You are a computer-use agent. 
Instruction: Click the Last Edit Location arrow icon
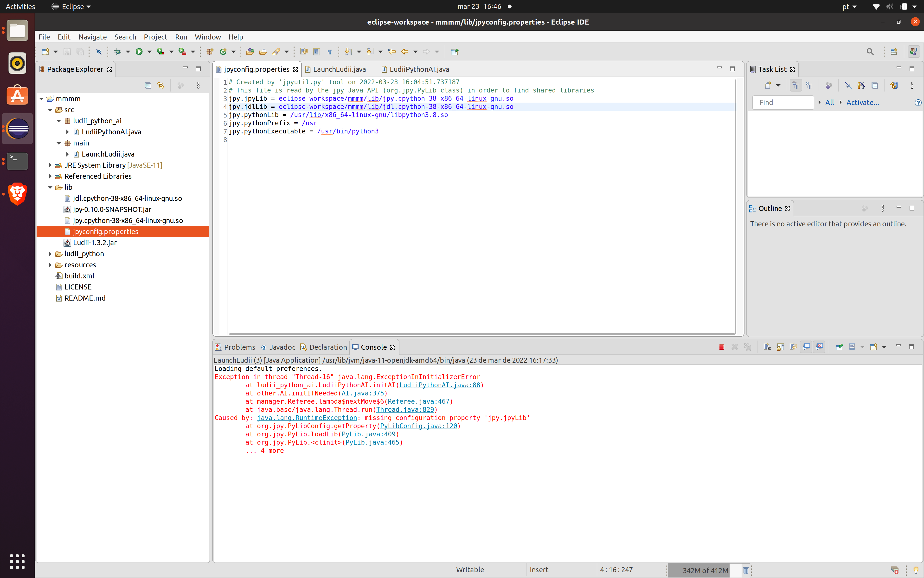[x=392, y=52]
